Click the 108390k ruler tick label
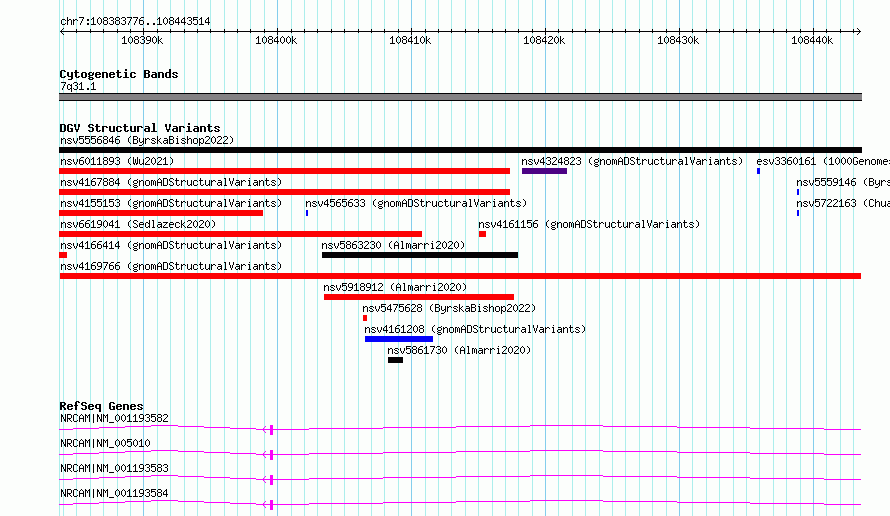 point(142,40)
